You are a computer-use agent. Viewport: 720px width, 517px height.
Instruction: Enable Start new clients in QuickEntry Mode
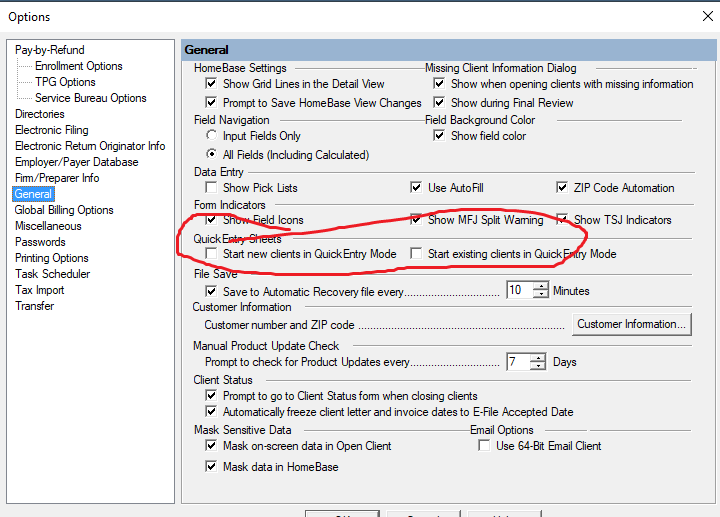click(x=211, y=254)
